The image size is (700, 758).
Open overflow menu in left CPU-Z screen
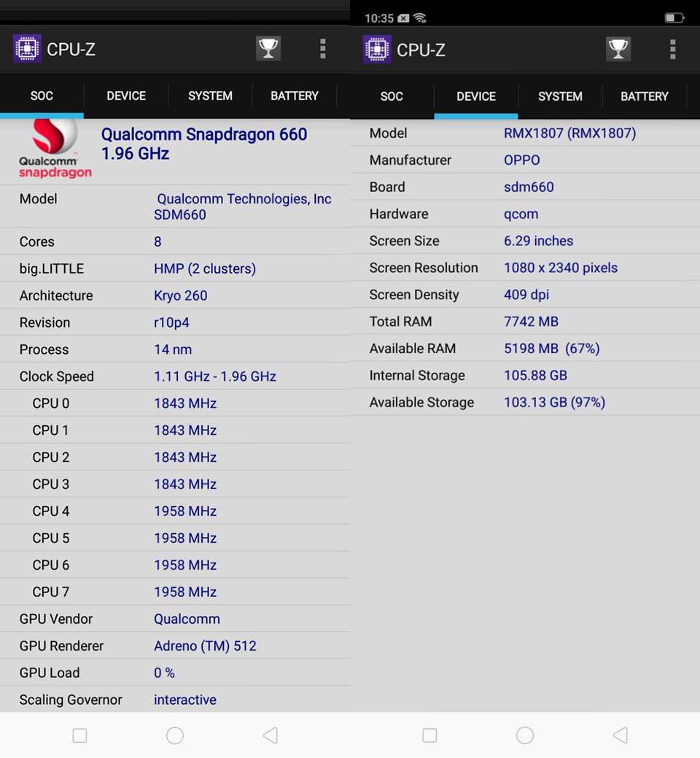pyautogui.click(x=323, y=49)
